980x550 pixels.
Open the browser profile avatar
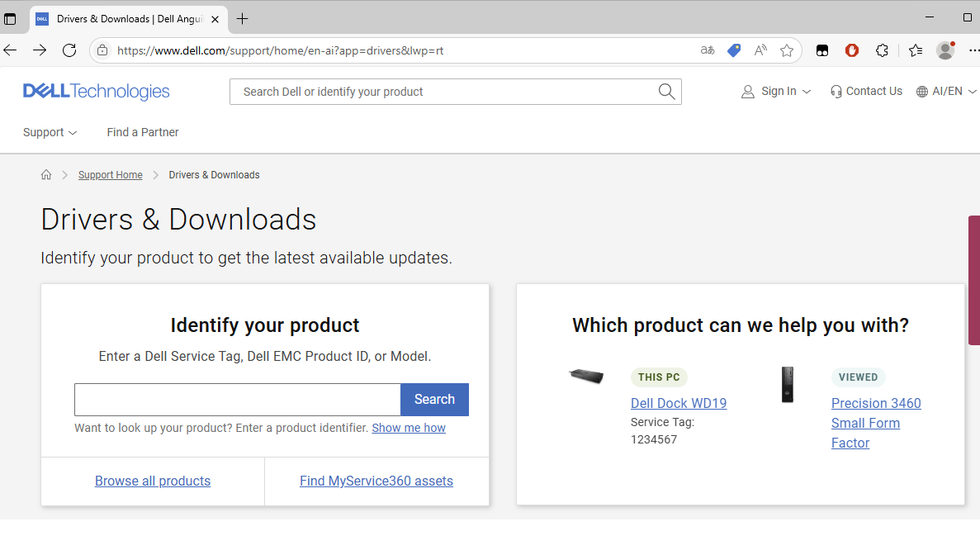coord(945,50)
